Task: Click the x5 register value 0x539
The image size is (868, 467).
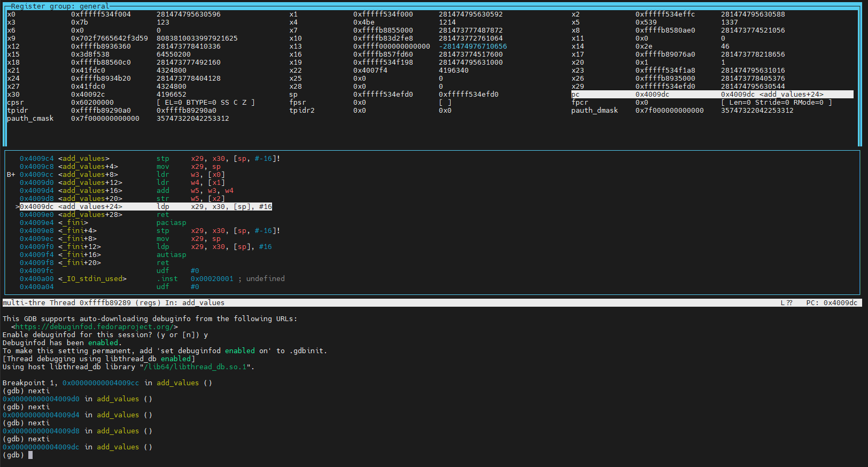Action: [x=646, y=22]
